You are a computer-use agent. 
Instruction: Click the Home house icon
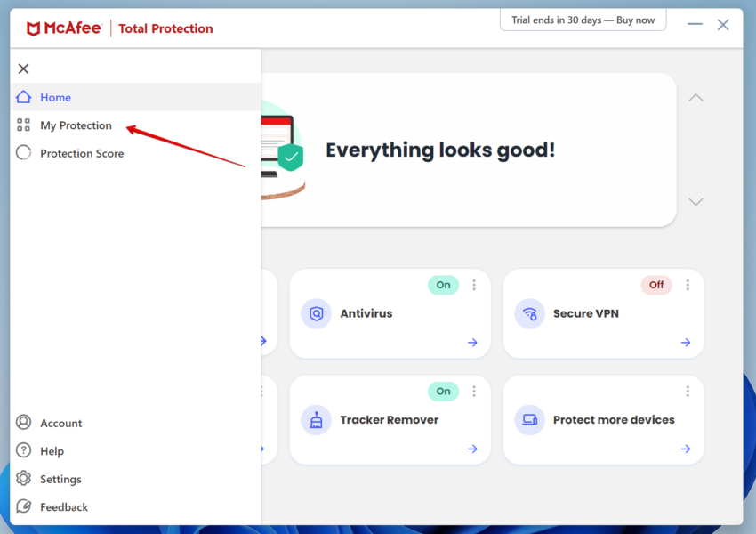[24, 97]
